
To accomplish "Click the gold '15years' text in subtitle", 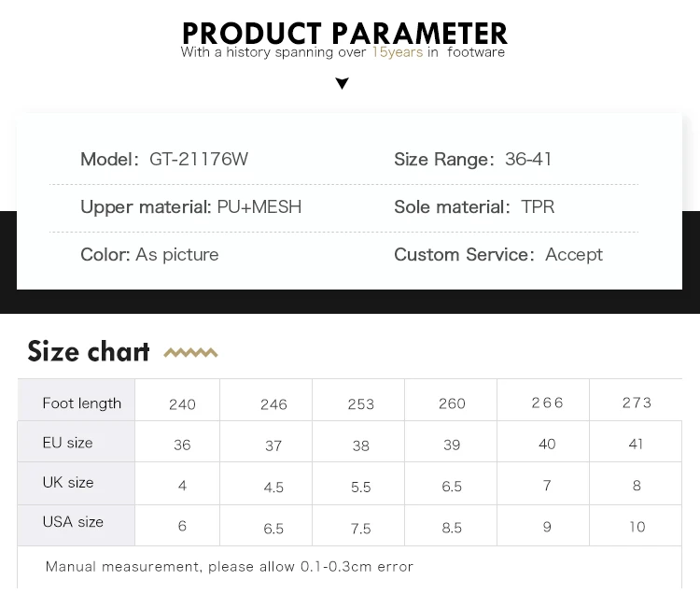I will [x=397, y=52].
